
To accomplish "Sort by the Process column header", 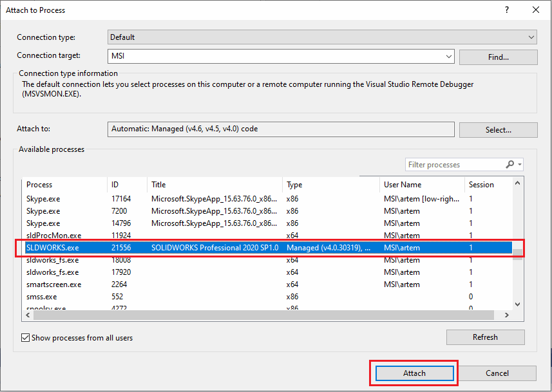I will point(65,184).
